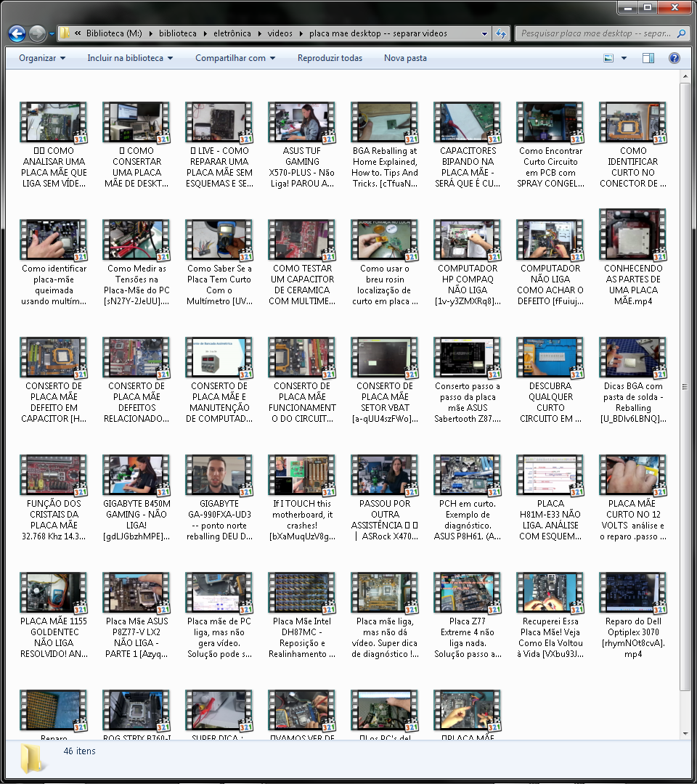Screen dimensions: 697x784
Task: Select 'Como identificar placa-mãe queimada' video
Action: point(54,263)
